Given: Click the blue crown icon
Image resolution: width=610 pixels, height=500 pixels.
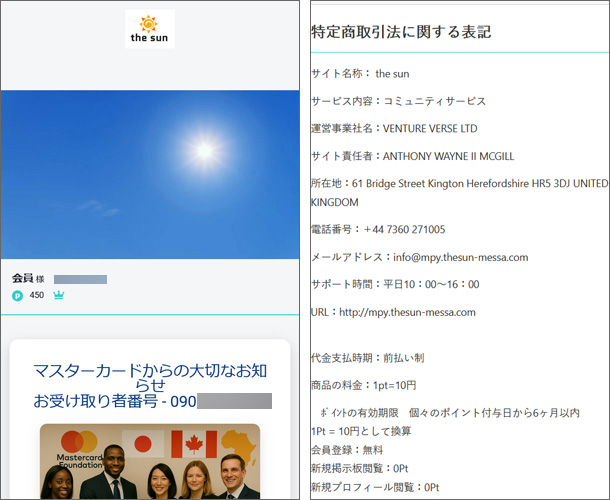Looking at the screenshot, I should click(58, 295).
